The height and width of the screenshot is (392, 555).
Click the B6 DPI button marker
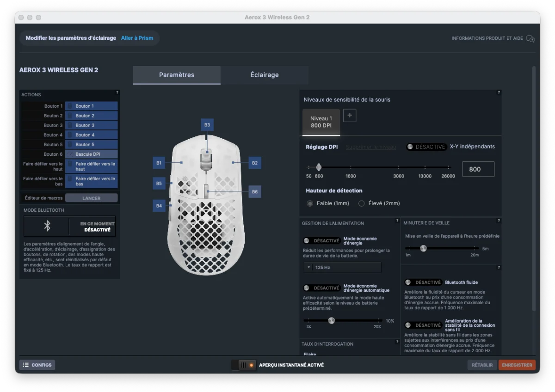pos(254,191)
